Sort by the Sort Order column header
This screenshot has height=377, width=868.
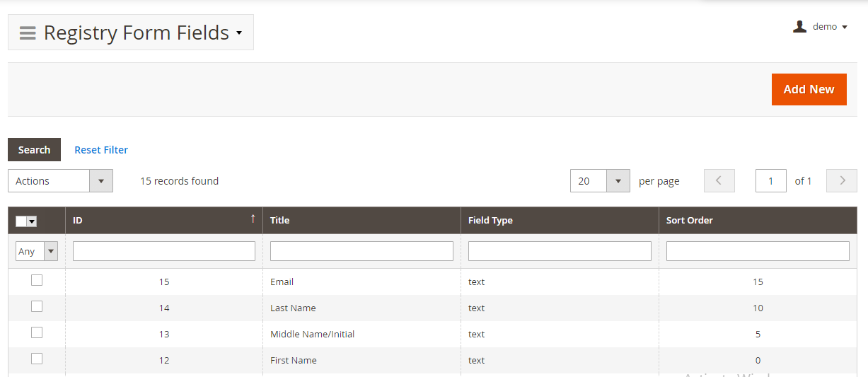[x=689, y=221]
